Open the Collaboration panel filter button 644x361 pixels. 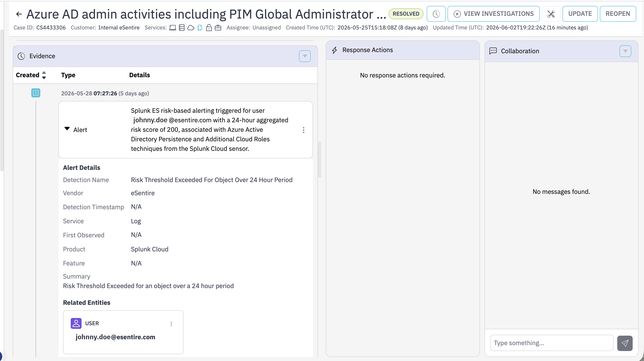point(625,51)
